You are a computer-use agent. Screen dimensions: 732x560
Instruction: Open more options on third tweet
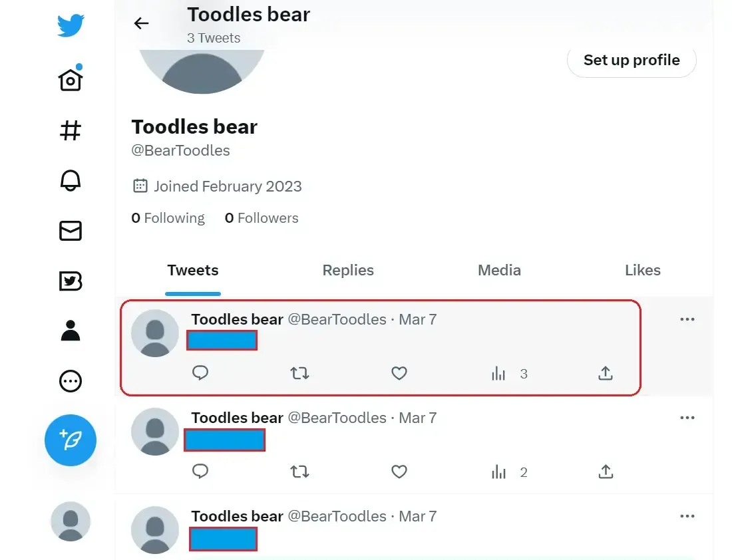pos(687,516)
